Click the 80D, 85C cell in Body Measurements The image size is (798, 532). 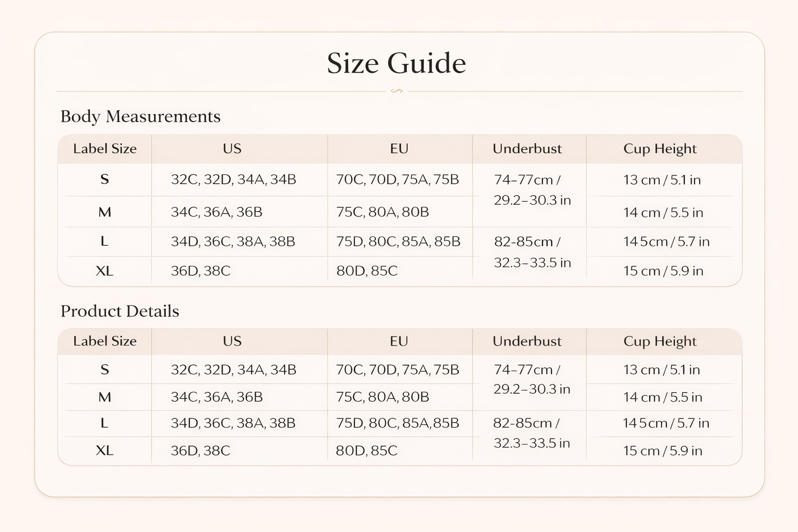pos(367,271)
